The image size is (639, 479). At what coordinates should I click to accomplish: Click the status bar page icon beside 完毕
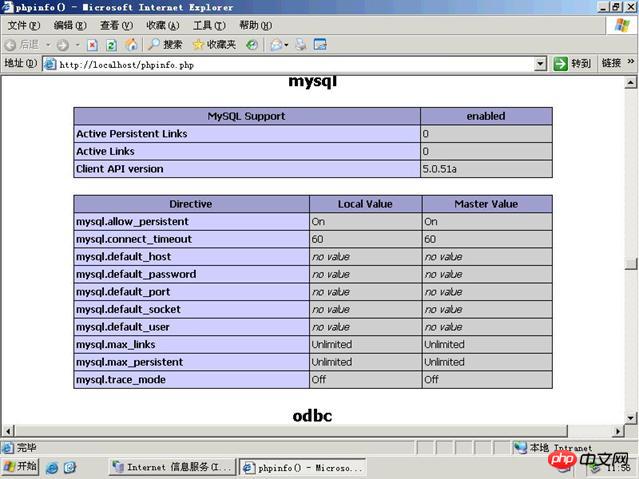tap(7, 448)
